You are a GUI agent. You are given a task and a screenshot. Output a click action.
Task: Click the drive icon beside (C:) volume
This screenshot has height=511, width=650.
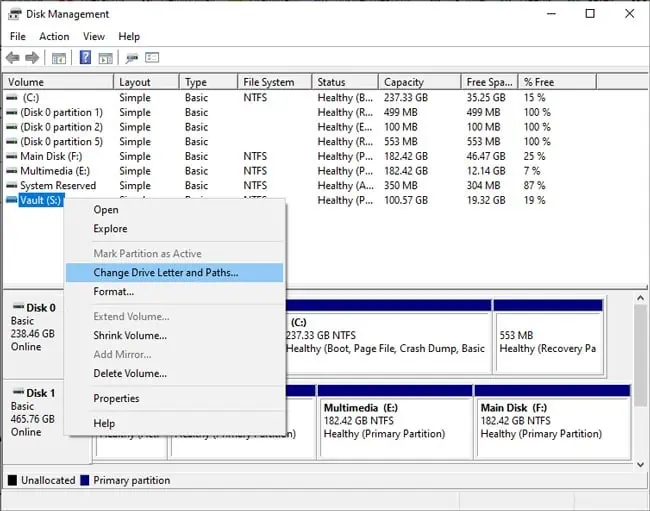coord(12,97)
